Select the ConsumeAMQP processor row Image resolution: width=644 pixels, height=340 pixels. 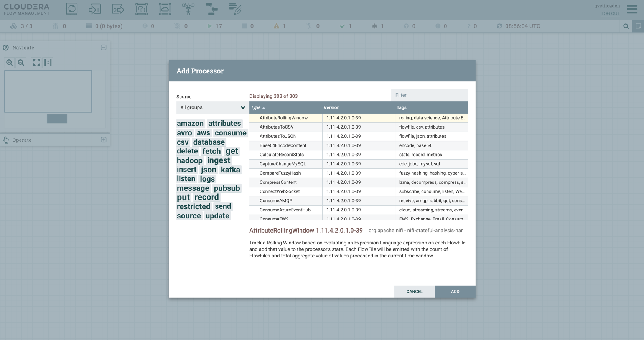[x=276, y=201]
